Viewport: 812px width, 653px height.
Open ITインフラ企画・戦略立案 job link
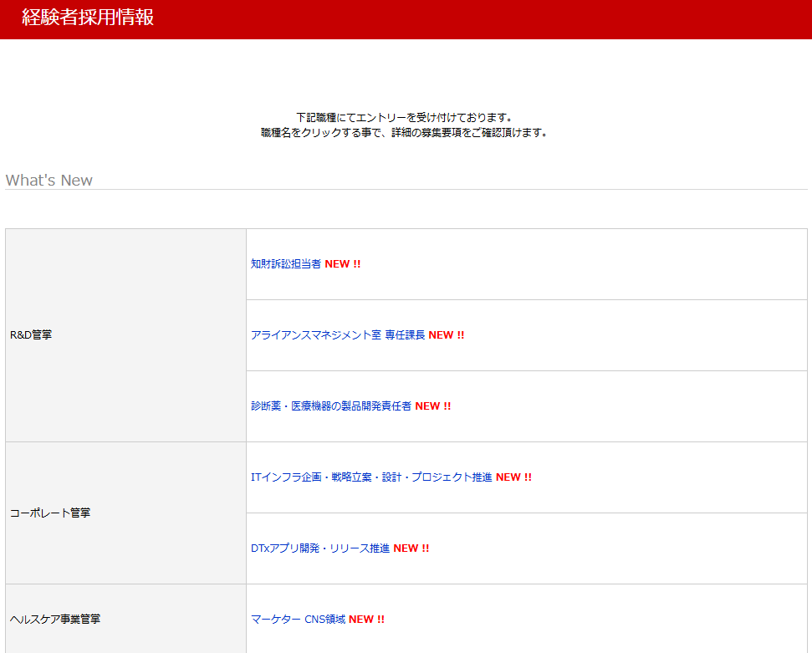click(x=371, y=477)
